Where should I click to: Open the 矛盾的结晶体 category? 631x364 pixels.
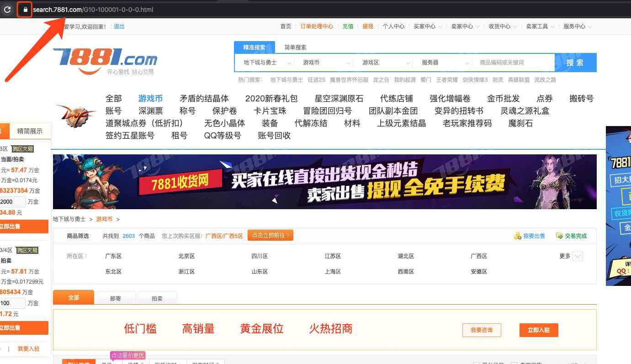204,99
